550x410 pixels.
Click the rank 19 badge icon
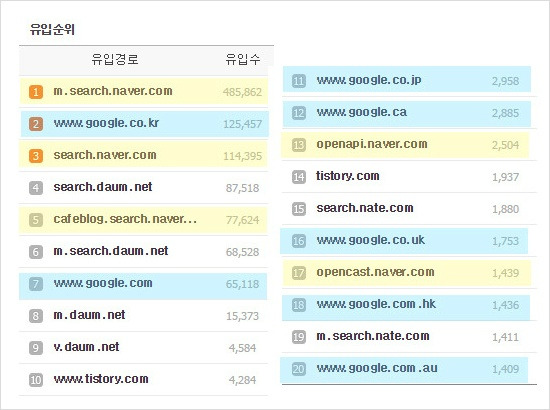point(299,337)
